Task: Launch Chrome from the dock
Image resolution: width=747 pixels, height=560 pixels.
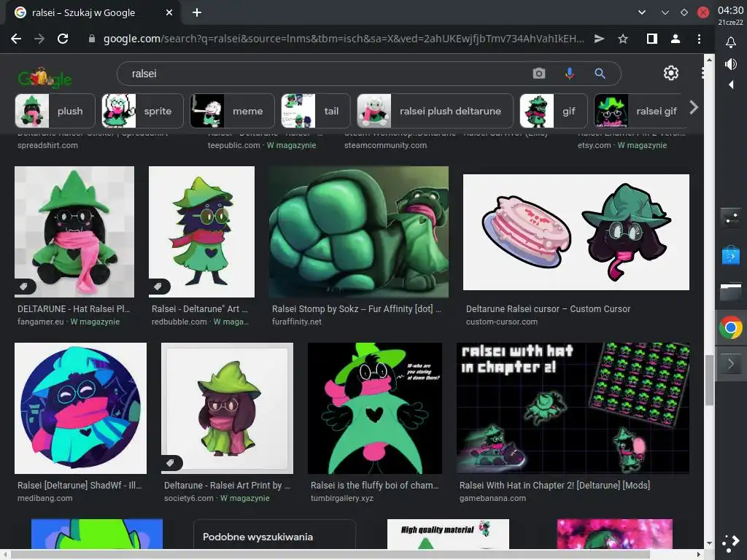Action: pos(731,327)
